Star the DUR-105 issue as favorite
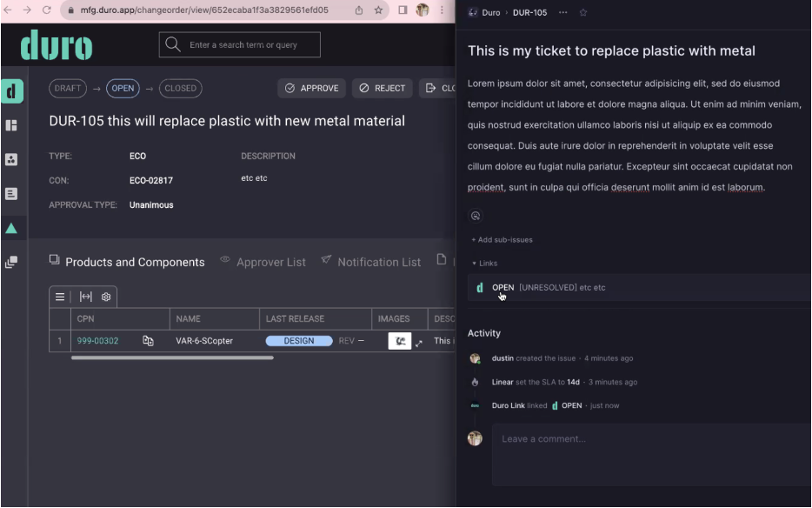Image resolution: width=812 pixels, height=508 pixels. point(583,13)
